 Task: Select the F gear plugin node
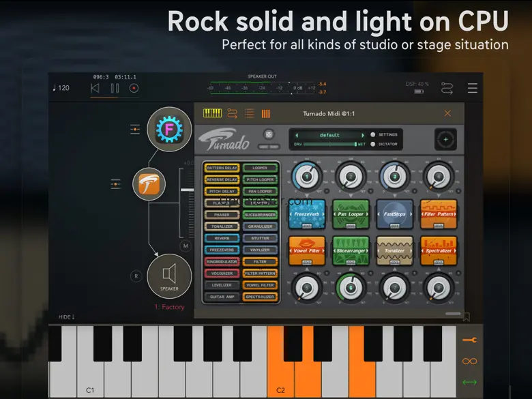click(169, 130)
